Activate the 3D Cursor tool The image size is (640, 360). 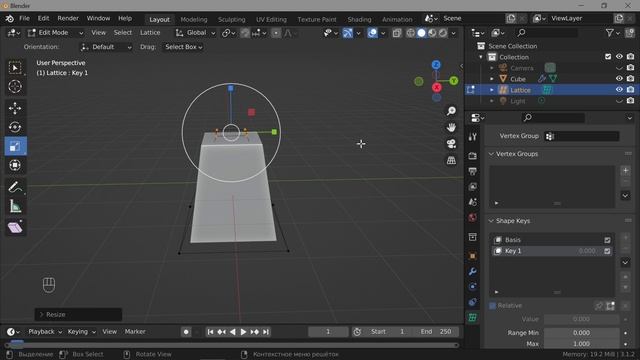coord(15,86)
